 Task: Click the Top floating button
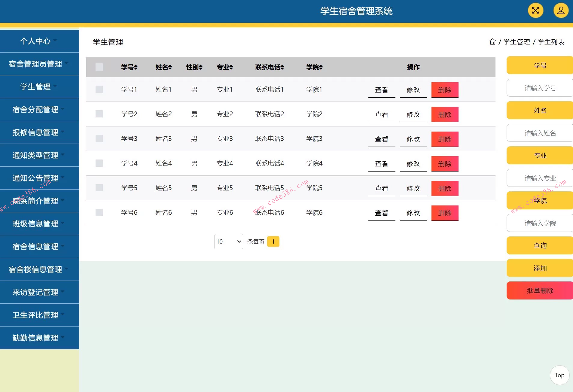click(559, 375)
